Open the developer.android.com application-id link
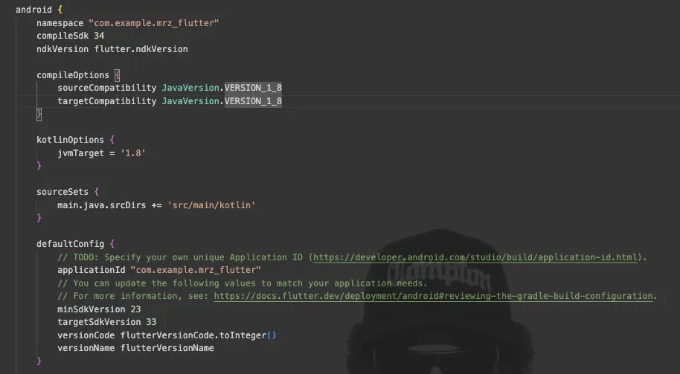The height and width of the screenshot is (374, 680). click(475, 257)
